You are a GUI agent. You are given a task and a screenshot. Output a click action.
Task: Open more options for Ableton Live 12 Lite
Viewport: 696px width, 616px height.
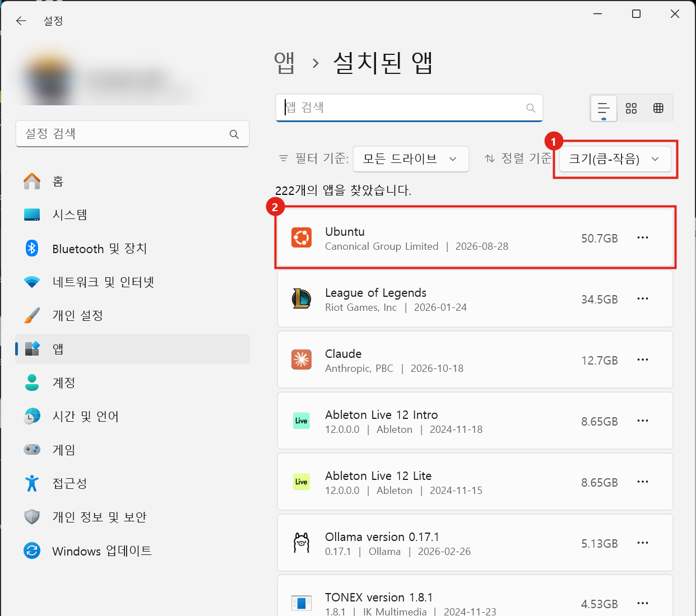click(643, 482)
